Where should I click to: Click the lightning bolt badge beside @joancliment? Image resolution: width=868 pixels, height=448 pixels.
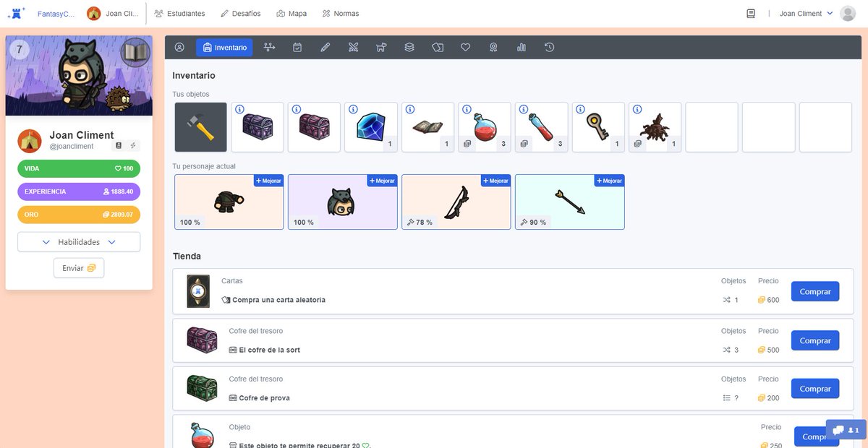pyautogui.click(x=132, y=146)
